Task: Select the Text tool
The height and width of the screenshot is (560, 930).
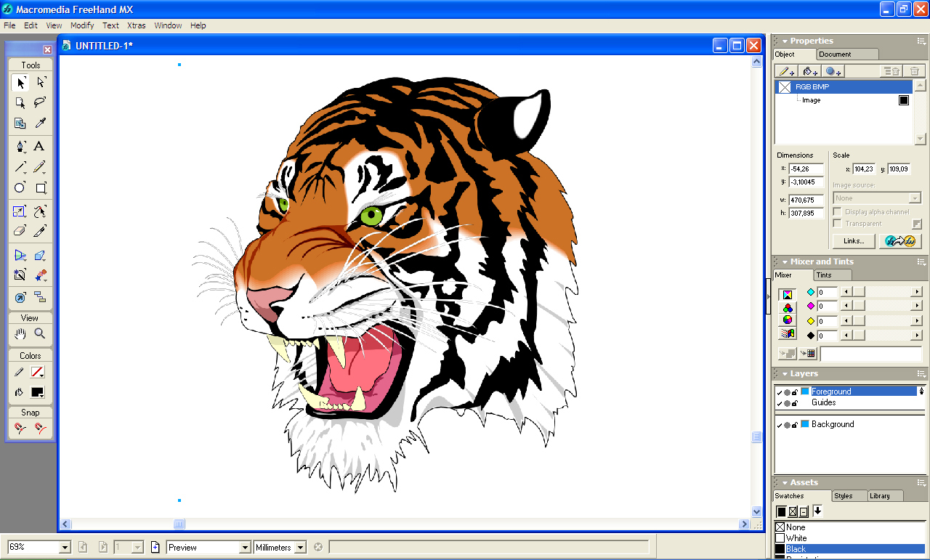Action: pyautogui.click(x=40, y=146)
